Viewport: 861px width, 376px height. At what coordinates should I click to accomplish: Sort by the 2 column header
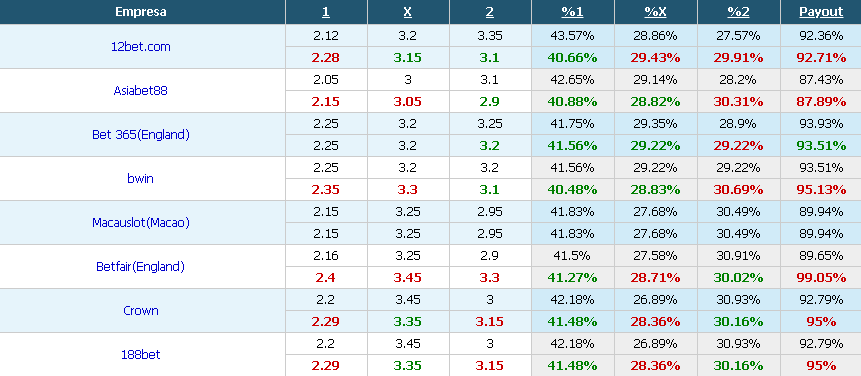coord(490,12)
